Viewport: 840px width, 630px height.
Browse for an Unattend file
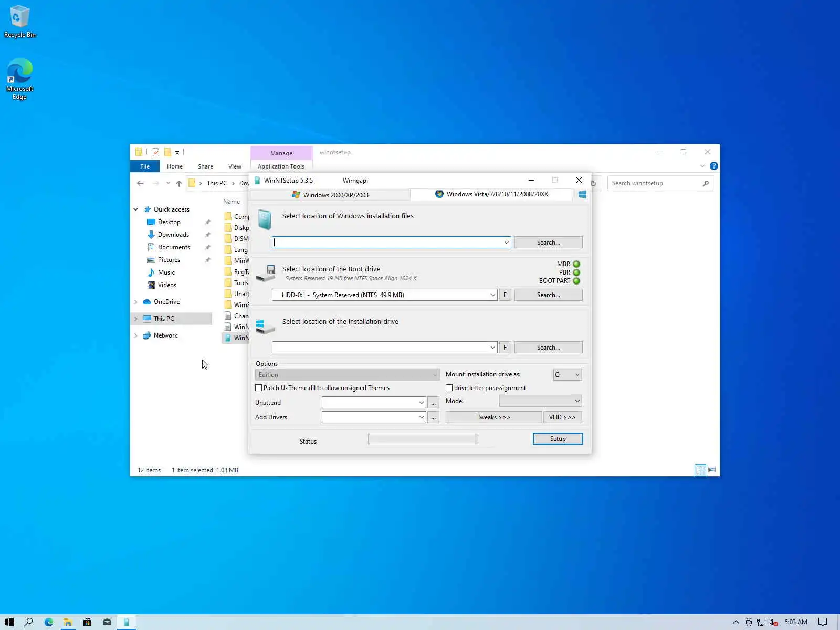pos(433,403)
